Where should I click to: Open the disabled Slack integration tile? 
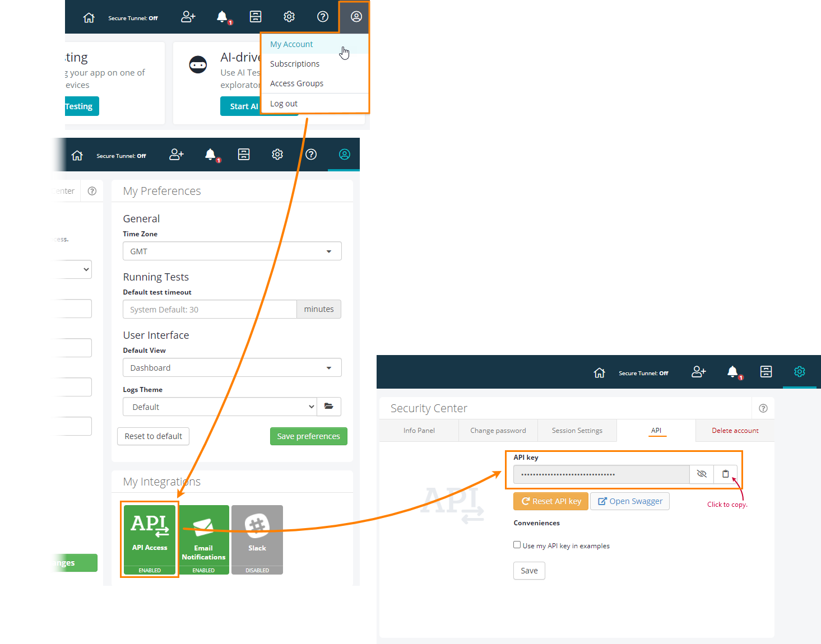(x=257, y=539)
